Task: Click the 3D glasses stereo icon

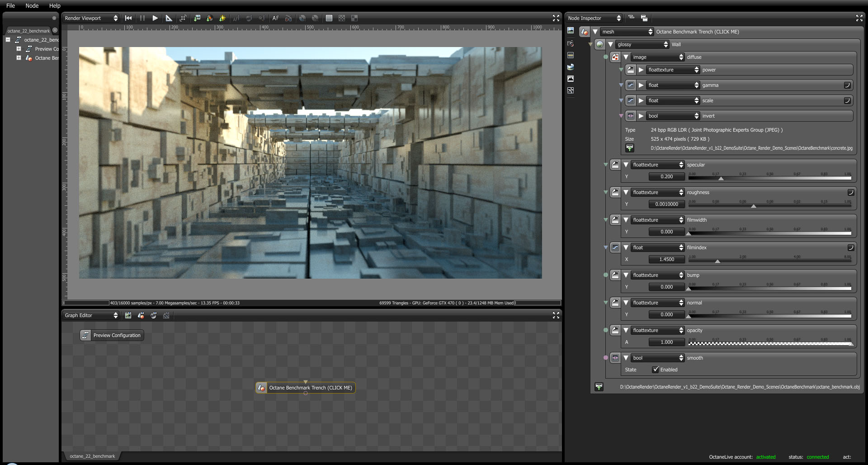Action: (288, 18)
